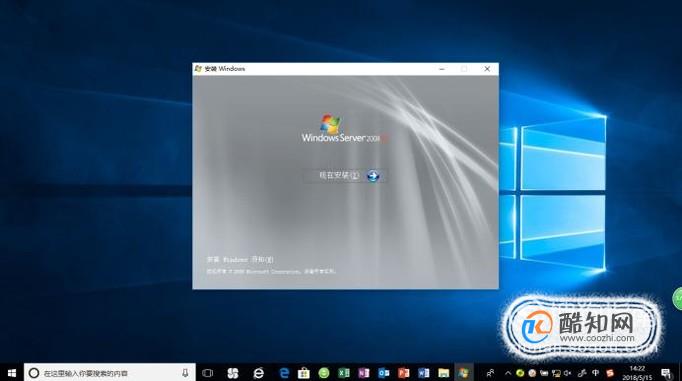Click the microphone icon in search box

tap(185, 373)
